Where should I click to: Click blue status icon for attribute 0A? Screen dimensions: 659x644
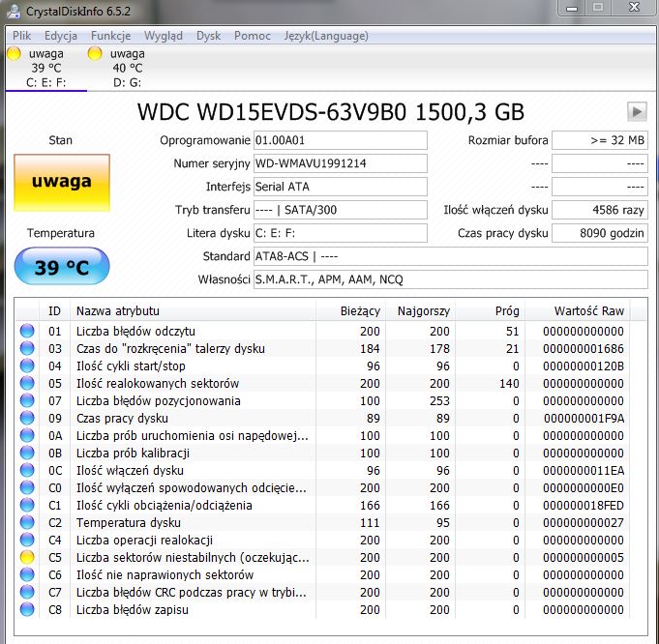coord(27,436)
